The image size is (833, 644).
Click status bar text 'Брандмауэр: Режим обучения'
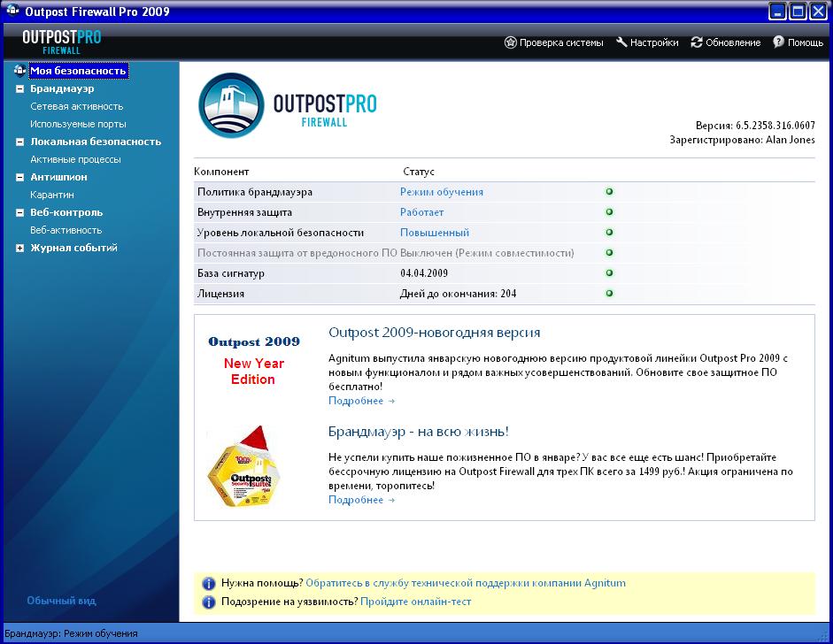[x=71, y=633]
